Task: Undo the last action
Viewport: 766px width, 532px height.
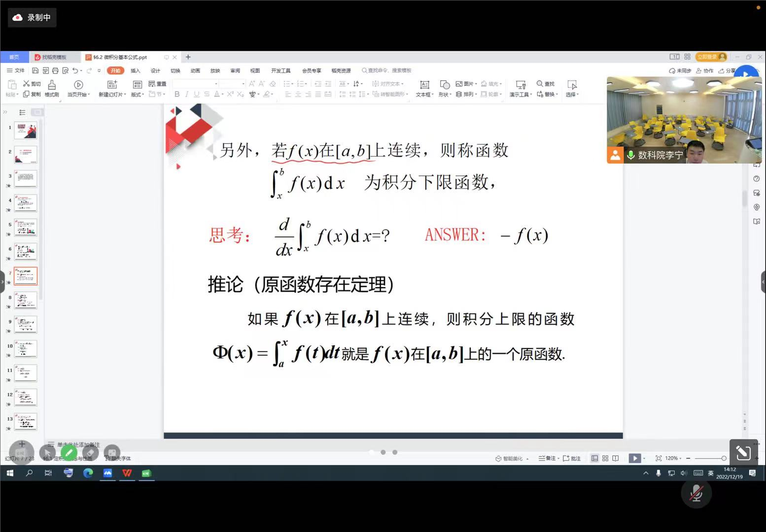Action: [75, 70]
